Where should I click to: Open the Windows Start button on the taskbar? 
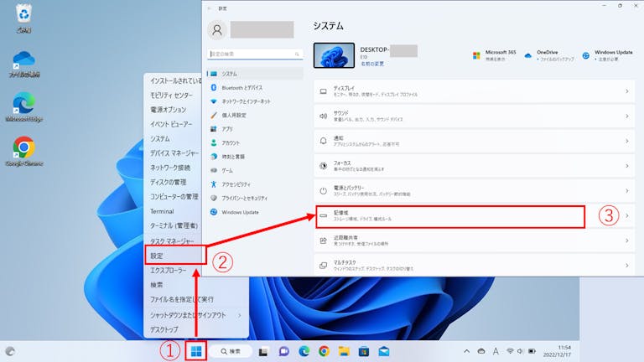click(x=196, y=351)
